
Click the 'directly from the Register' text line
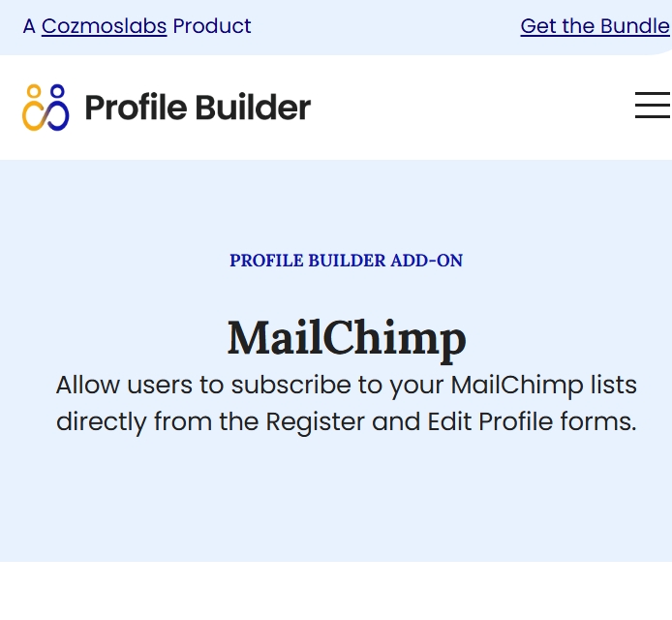click(x=347, y=422)
